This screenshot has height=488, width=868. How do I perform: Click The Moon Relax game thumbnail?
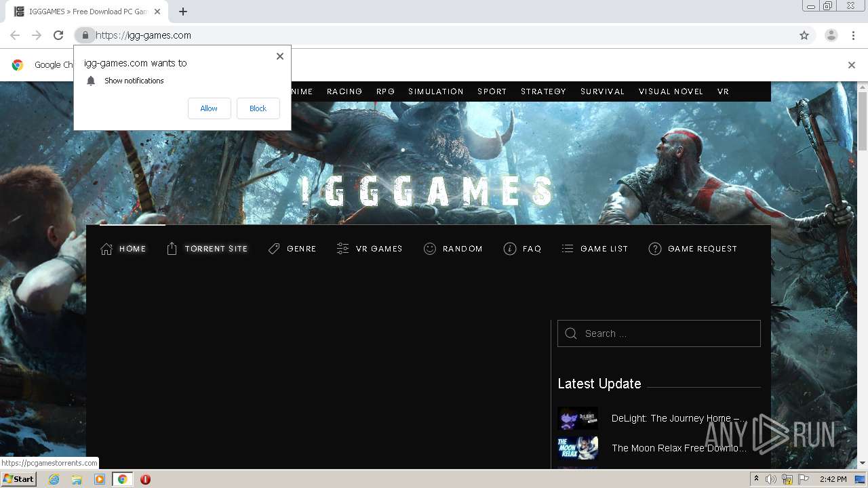pyautogui.click(x=578, y=448)
